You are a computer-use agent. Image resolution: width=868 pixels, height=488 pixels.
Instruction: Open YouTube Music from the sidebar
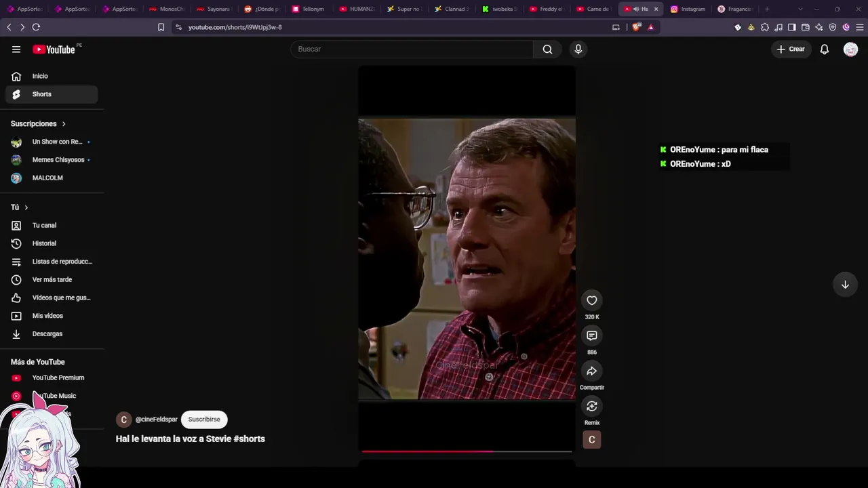[52, 396]
